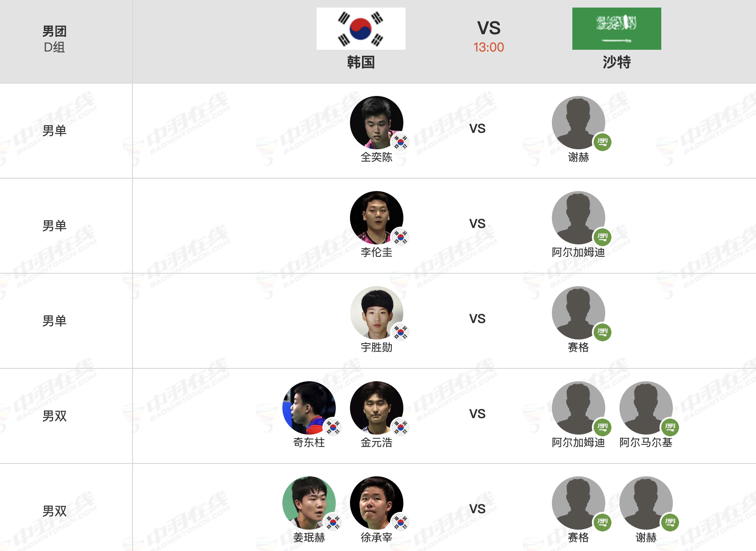Open player 李伦圭's avatar photo
This screenshot has width=756, height=551.
(x=377, y=218)
